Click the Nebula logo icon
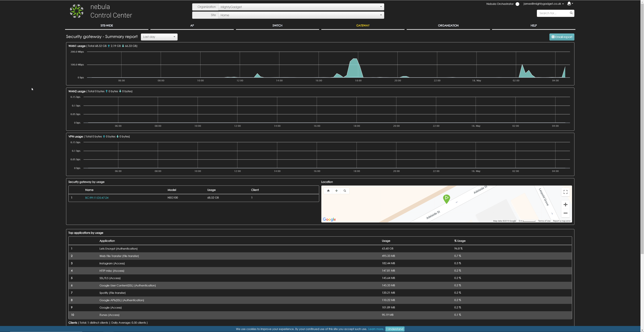644x332 pixels. coord(76,11)
